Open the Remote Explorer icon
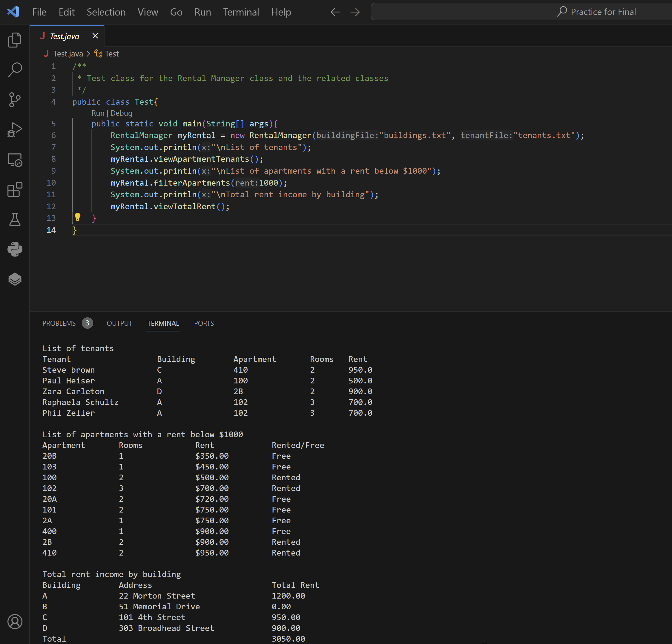The image size is (672, 644). tap(15, 160)
